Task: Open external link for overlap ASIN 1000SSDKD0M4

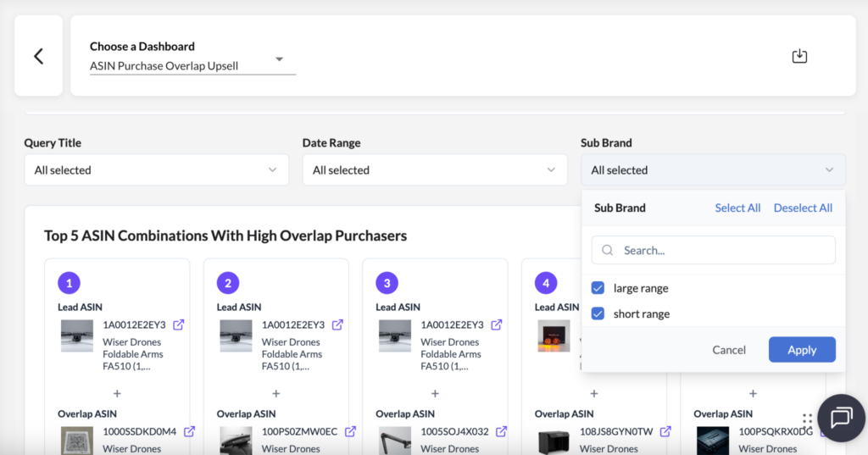Action: click(189, 431)
